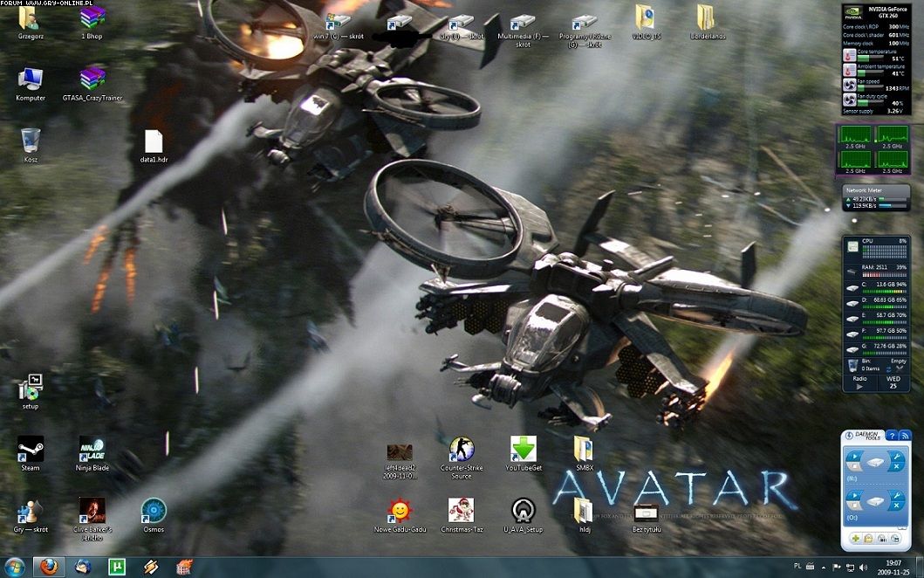The image size is (924, 578).
Task: Mount image on Daemon Tools (O:) drive
Action: [855, 495]
